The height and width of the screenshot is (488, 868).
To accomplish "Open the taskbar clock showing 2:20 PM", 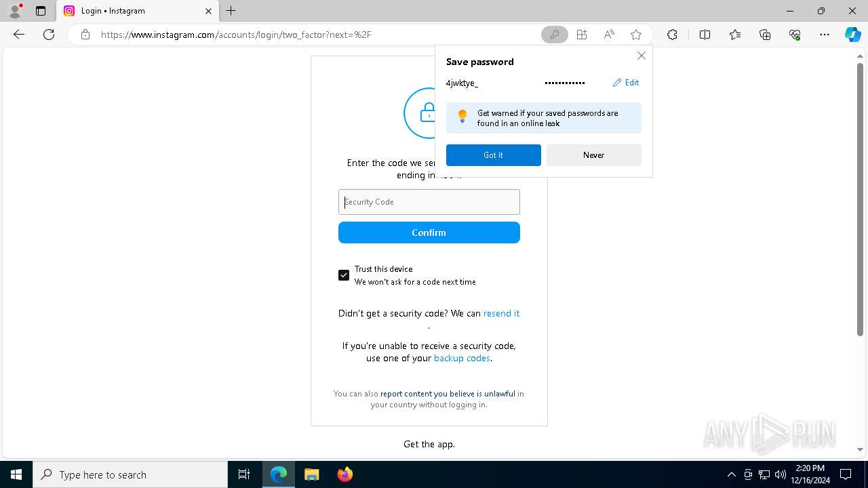I will 810,474.
